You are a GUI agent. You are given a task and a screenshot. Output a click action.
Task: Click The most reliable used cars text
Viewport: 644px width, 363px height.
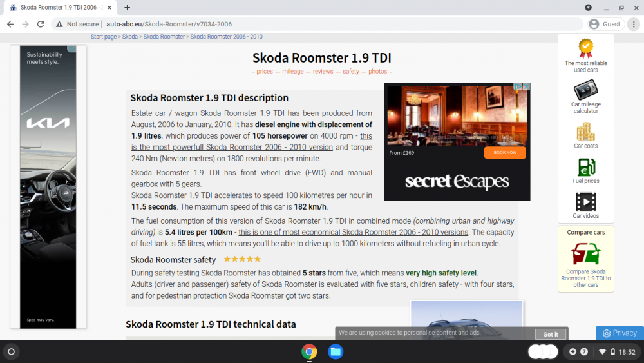point(585,66)
